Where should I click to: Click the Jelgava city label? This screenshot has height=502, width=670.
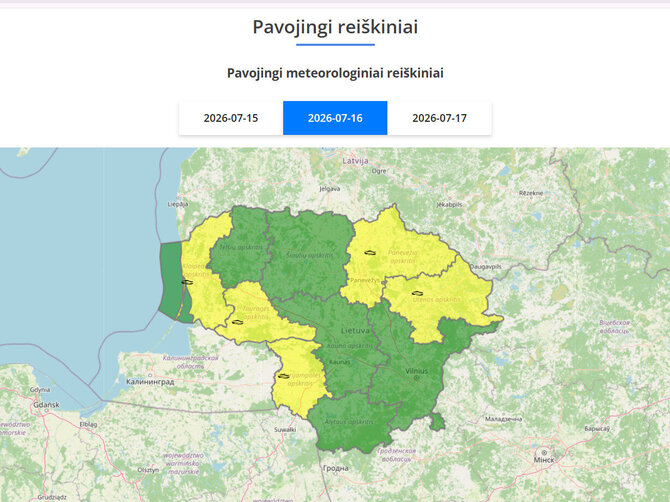pos(330,188)
